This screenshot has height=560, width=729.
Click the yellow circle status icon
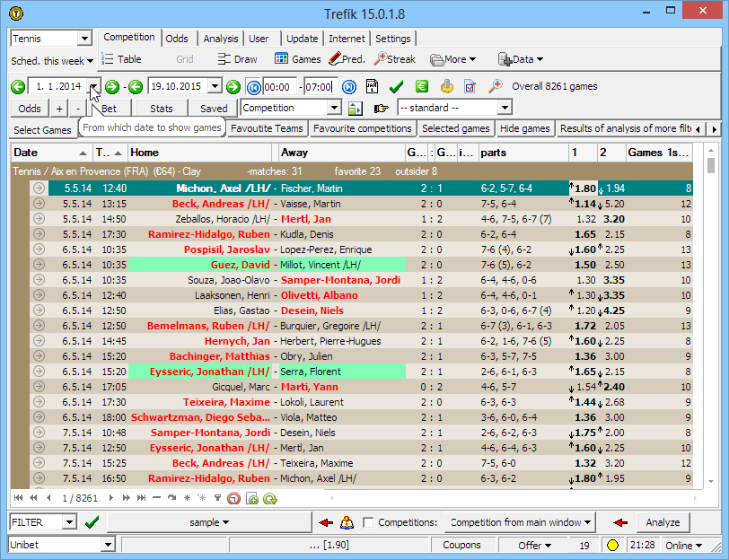click(612, 545)
